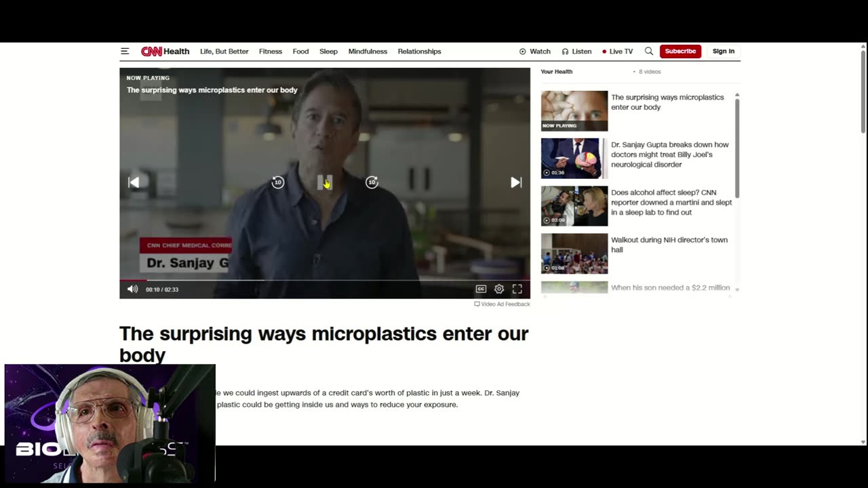Rewind video 10 seconds
868x488 pixels.
coord(278,182)
